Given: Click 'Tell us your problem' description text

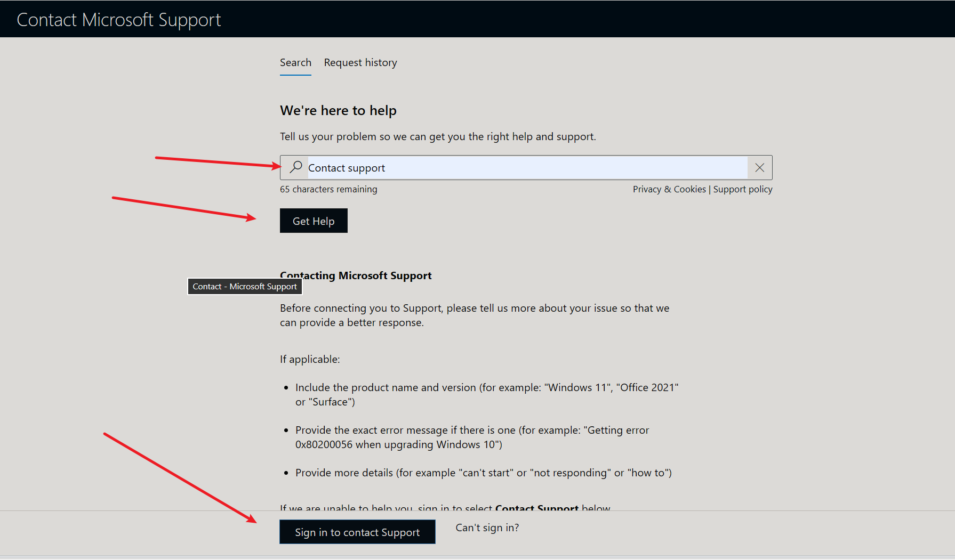Looking at the screenshot, I should coord(438,136).
